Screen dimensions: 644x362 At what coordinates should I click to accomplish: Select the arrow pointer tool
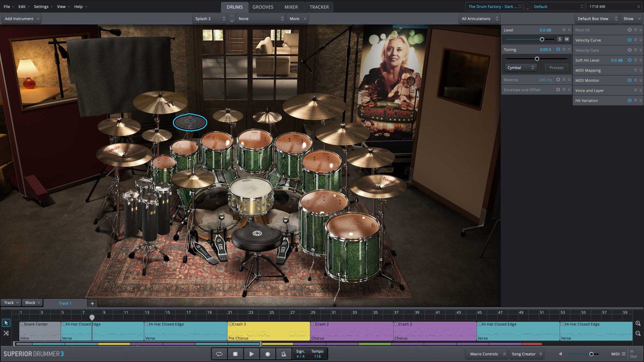6,323
